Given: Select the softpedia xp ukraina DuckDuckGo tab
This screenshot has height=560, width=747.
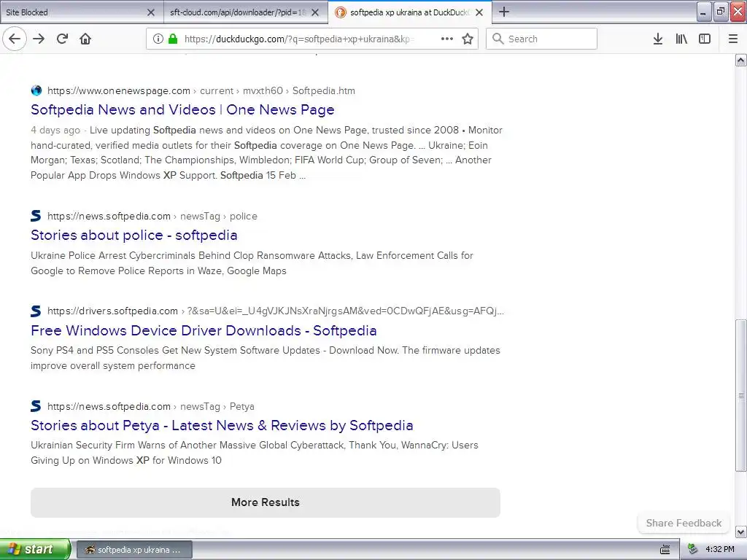Looking at the screenshot, I should [410, 12].
